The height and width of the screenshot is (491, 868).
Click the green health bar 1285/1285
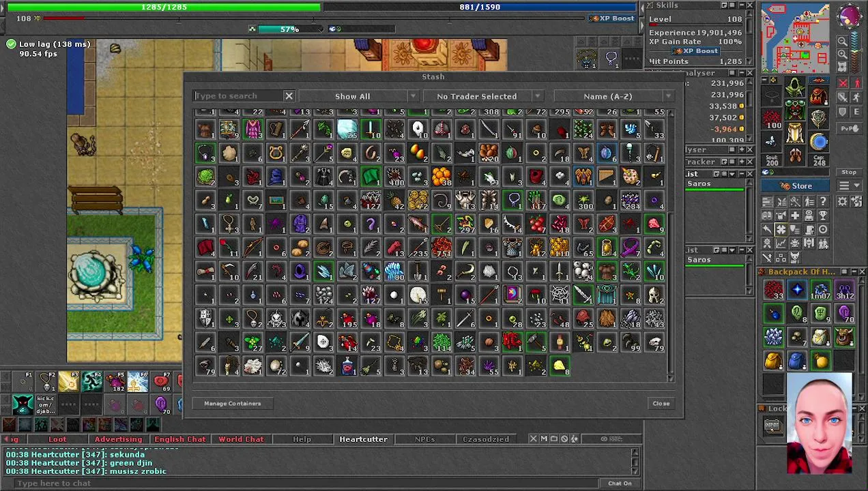point(164,7)
